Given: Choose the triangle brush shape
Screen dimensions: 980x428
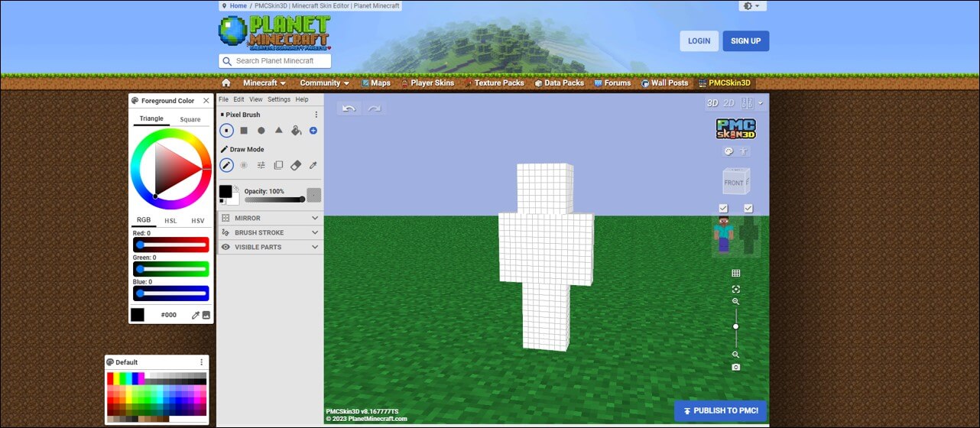Looking at the screenshot, I should pyautogui.click(x=279, y=131).
